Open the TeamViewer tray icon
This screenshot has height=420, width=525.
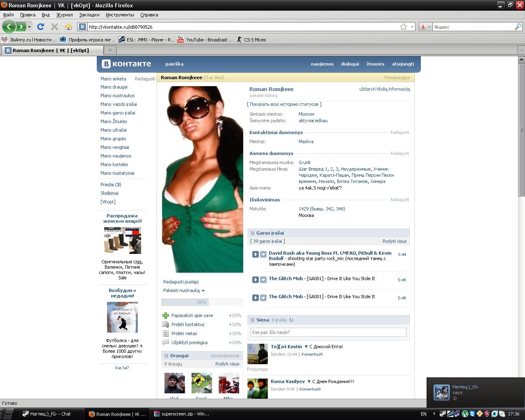(472, 414)
